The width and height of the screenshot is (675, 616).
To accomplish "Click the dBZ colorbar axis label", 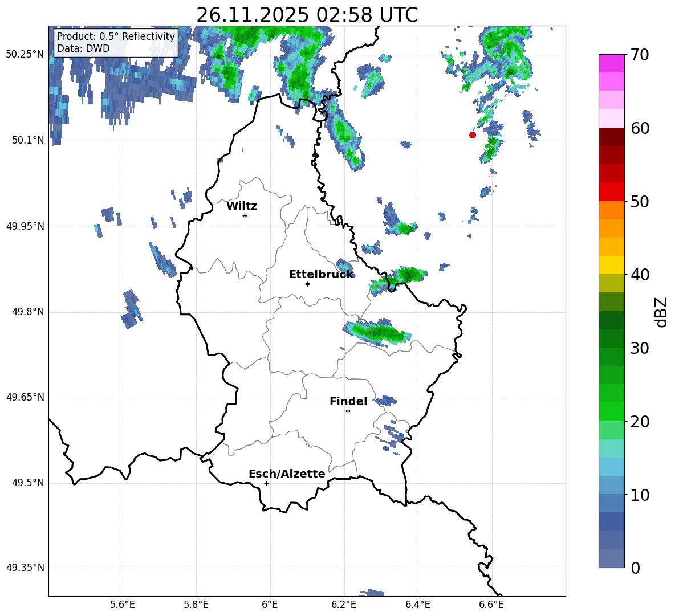I will [x=661, y=312].
